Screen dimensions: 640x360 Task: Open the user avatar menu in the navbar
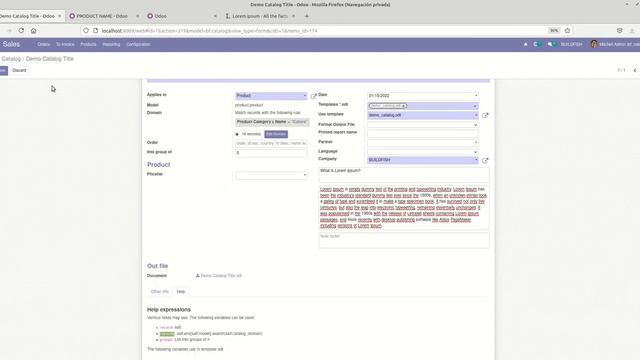(x=615, y=44)
